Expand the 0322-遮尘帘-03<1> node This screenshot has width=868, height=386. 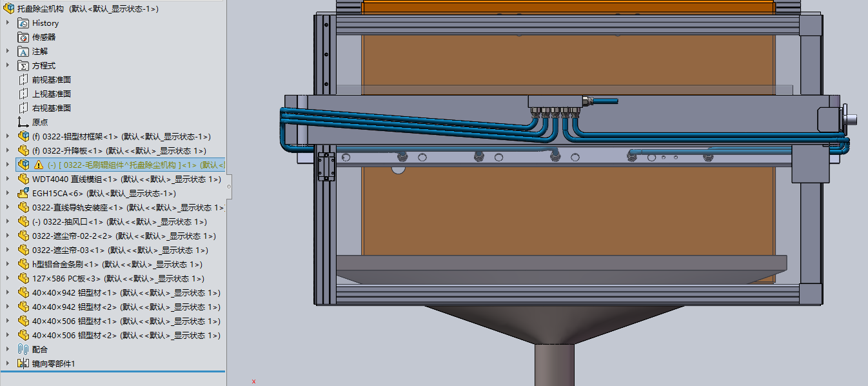coord(8,250)
